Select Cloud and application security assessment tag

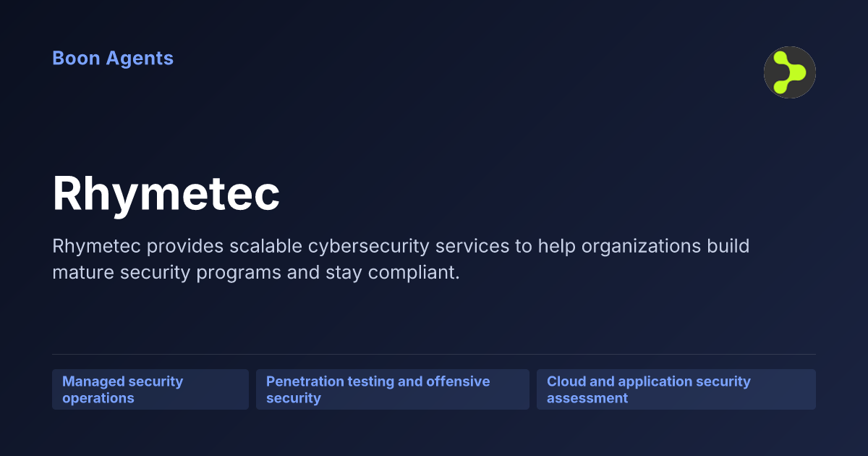676,389
